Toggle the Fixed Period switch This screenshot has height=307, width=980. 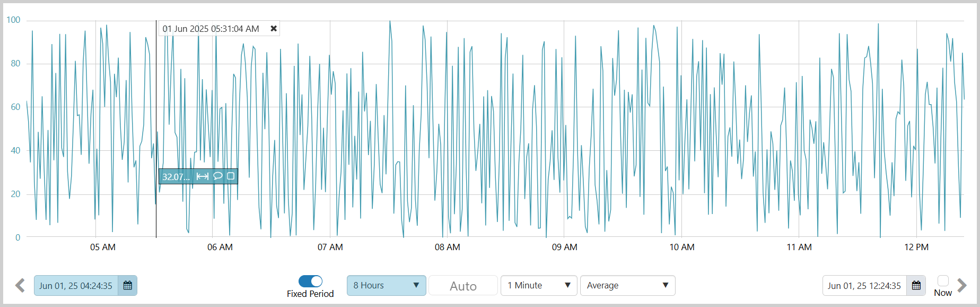(310, 282)
